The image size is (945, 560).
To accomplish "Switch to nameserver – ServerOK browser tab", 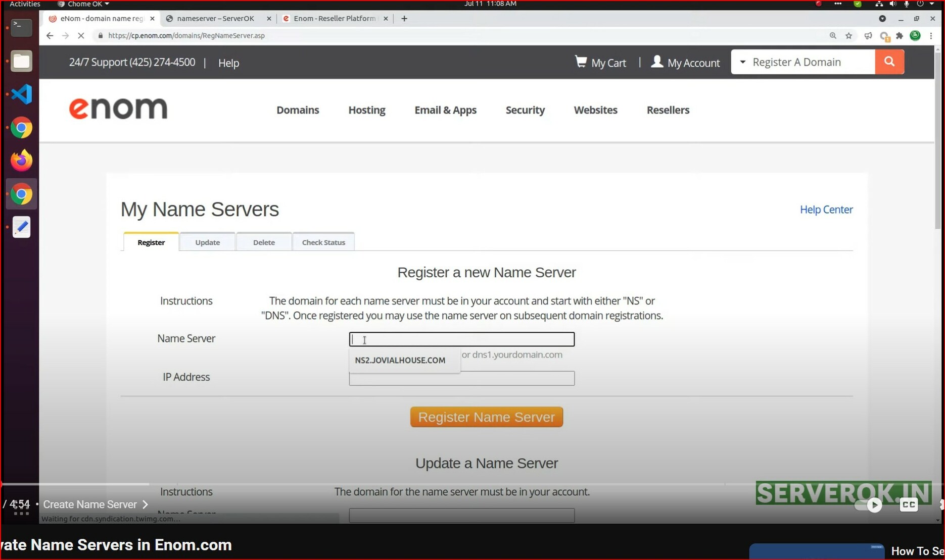I will click(216, 18).
